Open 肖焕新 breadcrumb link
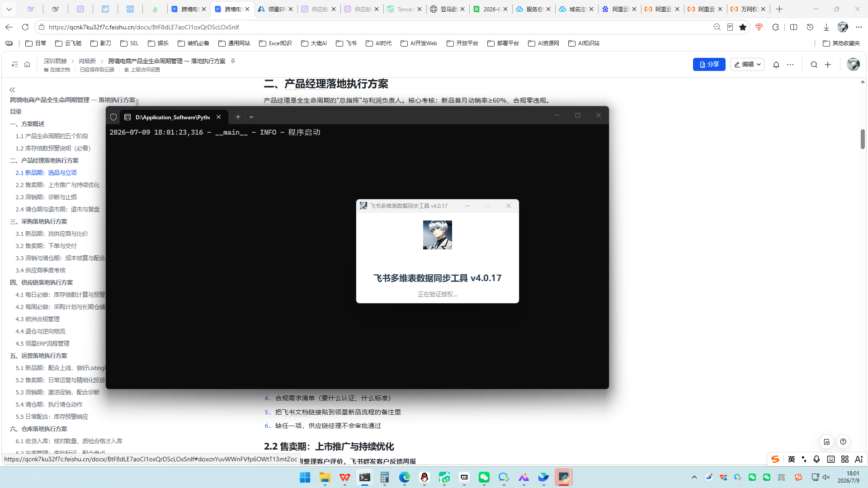Viewport: 868px width, 488px height. 87,61
